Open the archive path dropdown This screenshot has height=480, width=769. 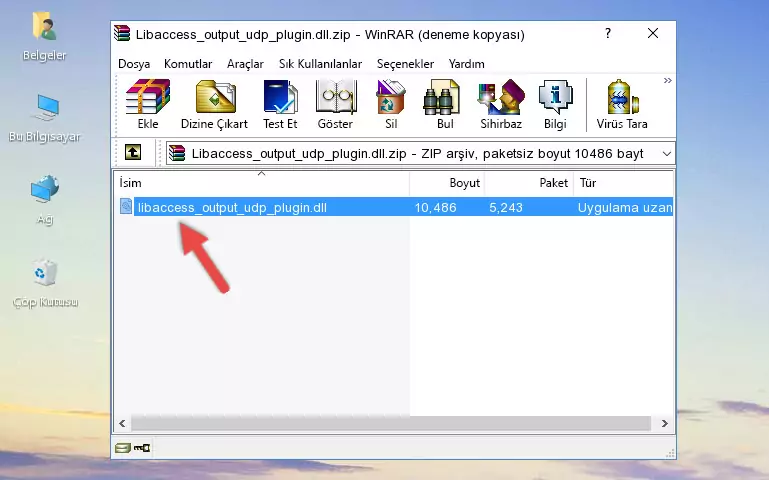tap(666, 154)
